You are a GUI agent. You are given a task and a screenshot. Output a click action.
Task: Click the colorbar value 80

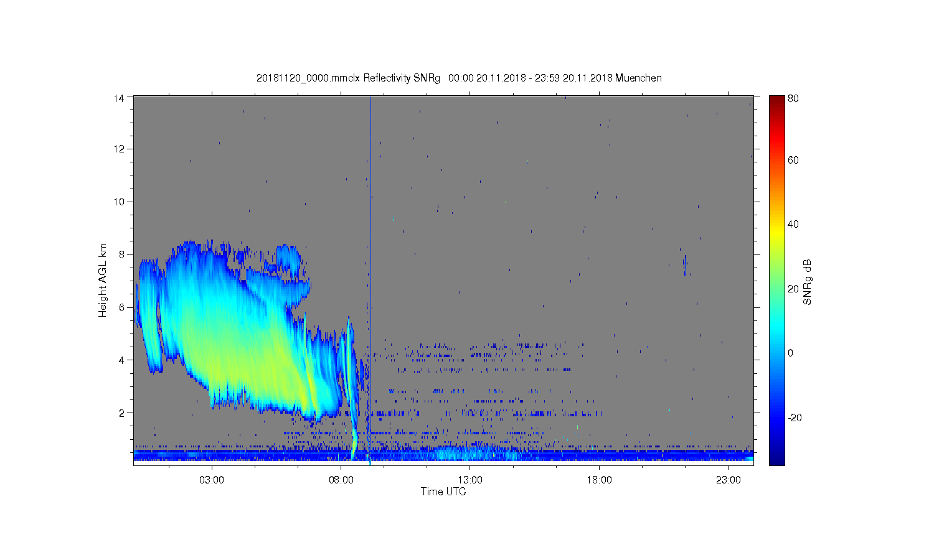pyautogui.click(x=793, y=98)
